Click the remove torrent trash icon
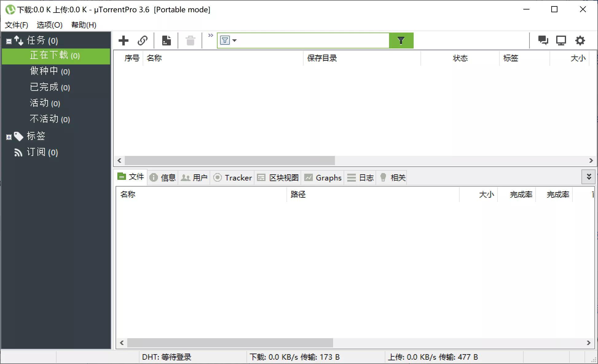 (190, 40)
